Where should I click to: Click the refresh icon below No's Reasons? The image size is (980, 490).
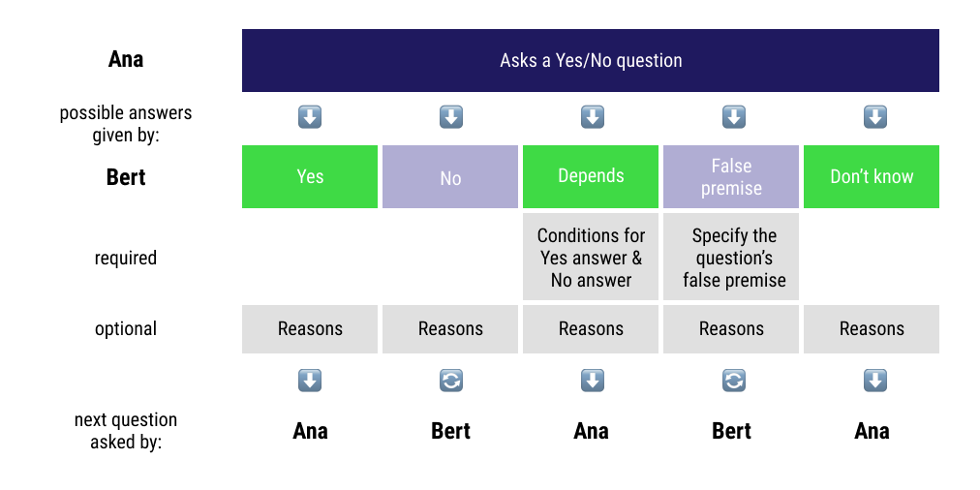tap(450, 382)
